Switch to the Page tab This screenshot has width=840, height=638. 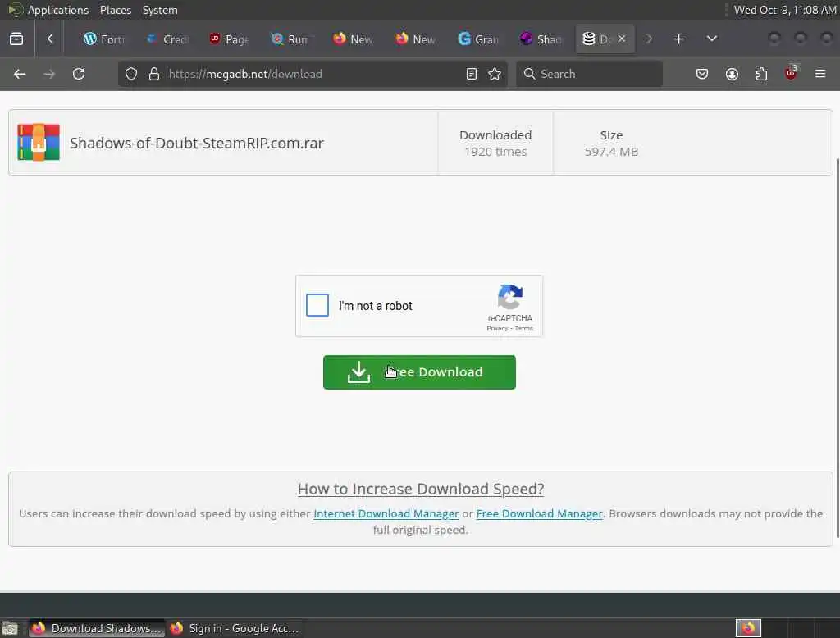pyautogui.click(x=230, y=39)
